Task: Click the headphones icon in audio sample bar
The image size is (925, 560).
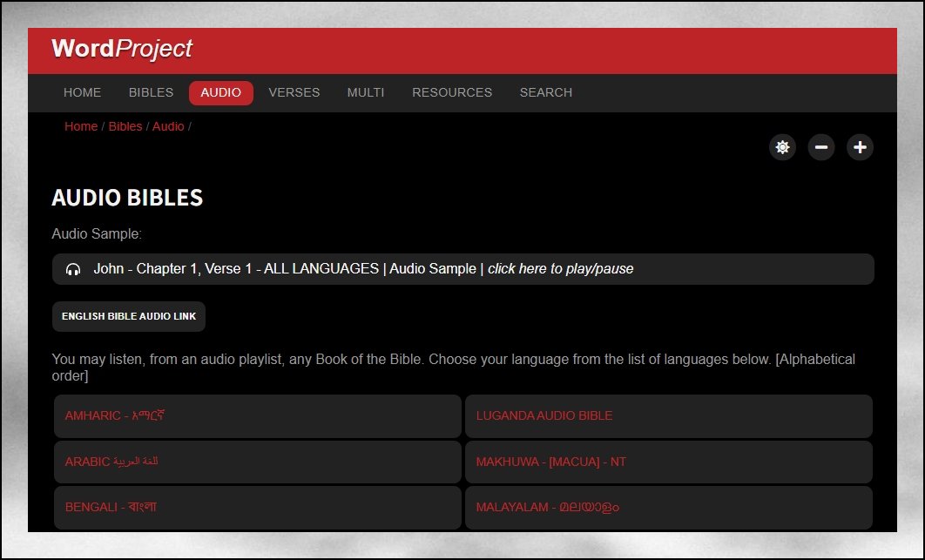Action: [73, 269]
